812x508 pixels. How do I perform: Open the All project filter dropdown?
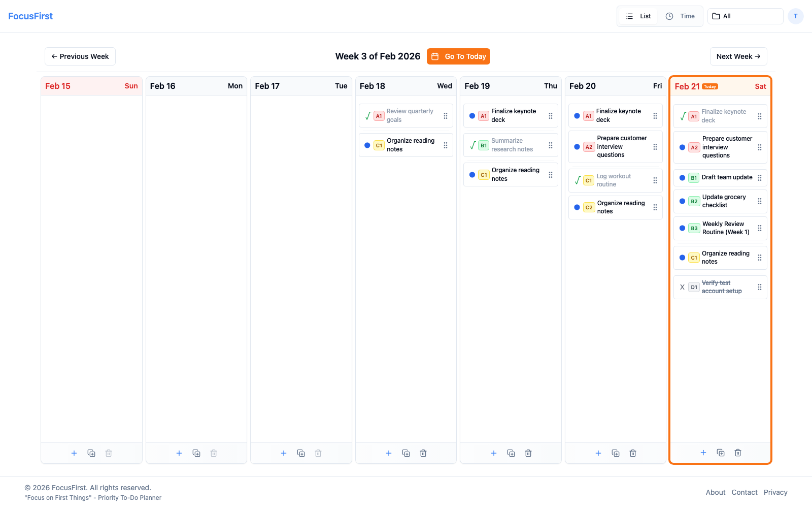tap(745, 16)
